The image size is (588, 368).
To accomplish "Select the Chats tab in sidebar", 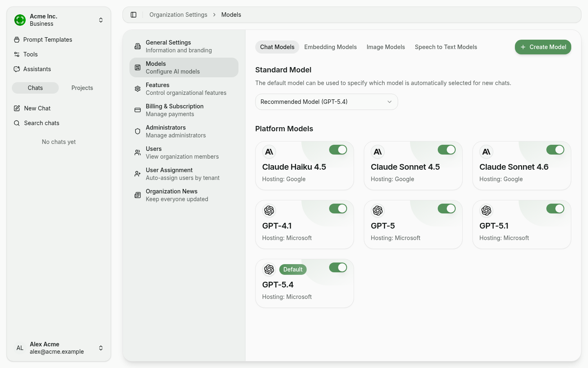I will (x=35, y=88).
